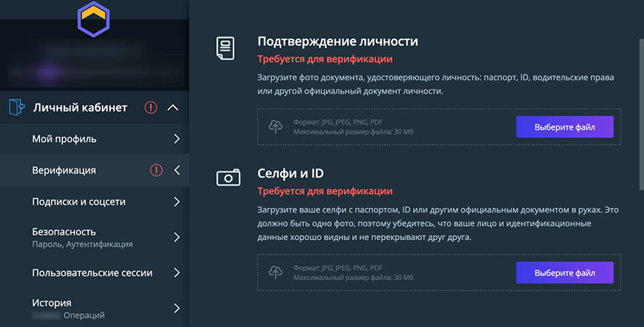Screen dimensions: 644x327
Task: Select the Верификация menu item
Action: pos(95,170)
